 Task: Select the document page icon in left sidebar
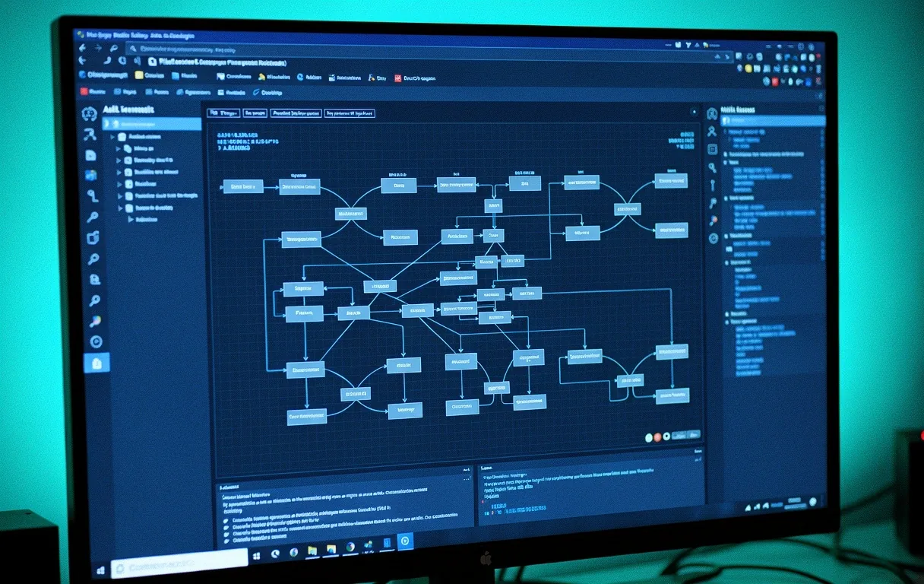pyautogui.click(x=90, y=155)
